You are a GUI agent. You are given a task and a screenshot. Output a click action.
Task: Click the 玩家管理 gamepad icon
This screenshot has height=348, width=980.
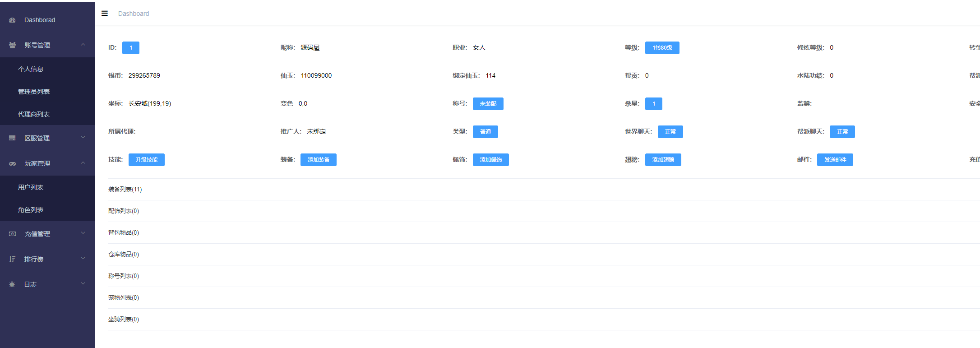point(12,163)
